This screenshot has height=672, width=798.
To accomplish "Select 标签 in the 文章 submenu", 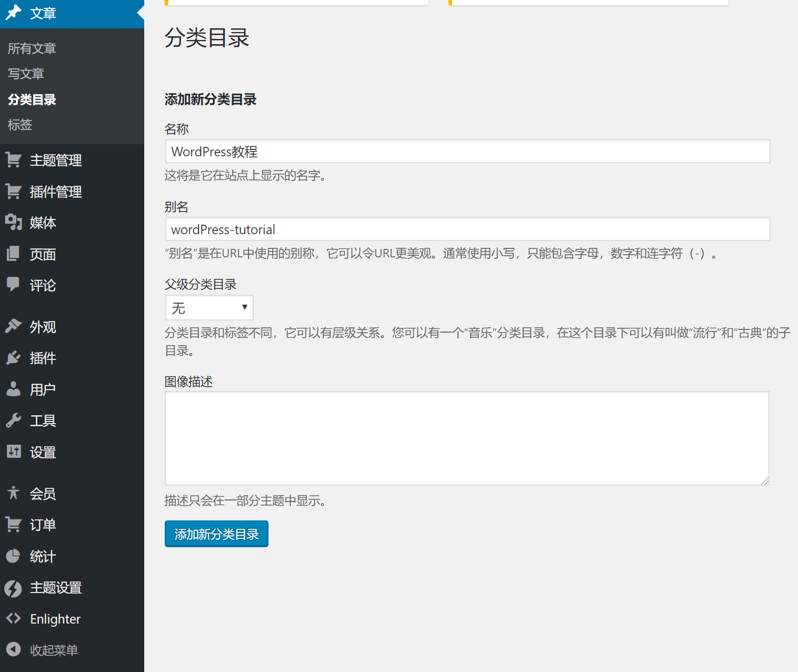I will (x=19, y=125).
